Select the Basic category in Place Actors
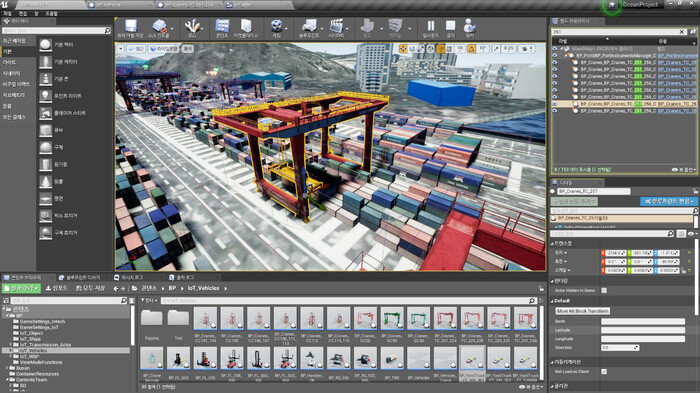The width and height of the screenshot is (700, 393). pos(18,51)
